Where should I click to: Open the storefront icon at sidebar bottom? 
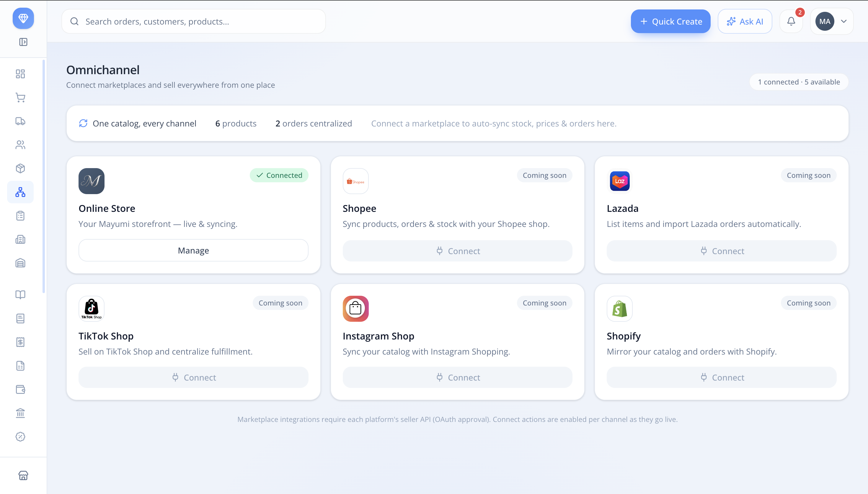pos(23,475)
